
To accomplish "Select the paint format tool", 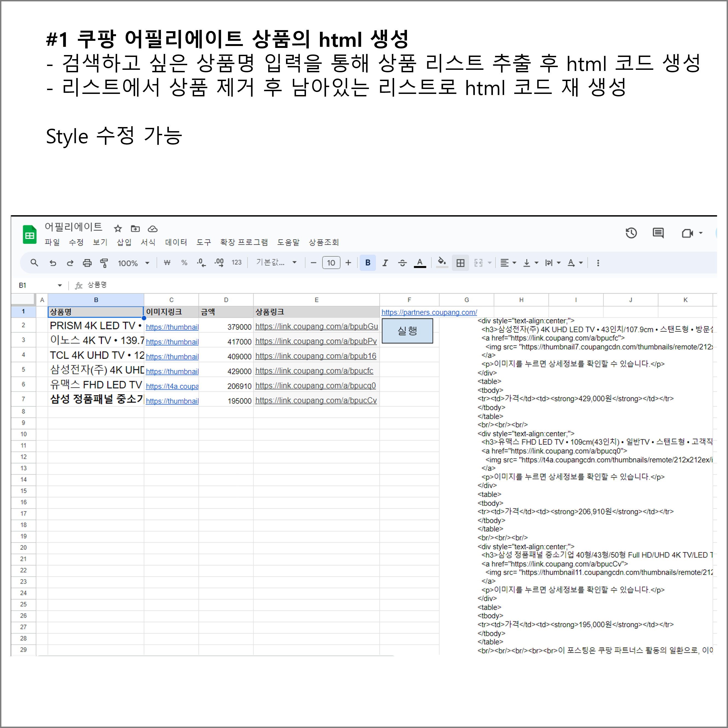I will pos(104,263).
